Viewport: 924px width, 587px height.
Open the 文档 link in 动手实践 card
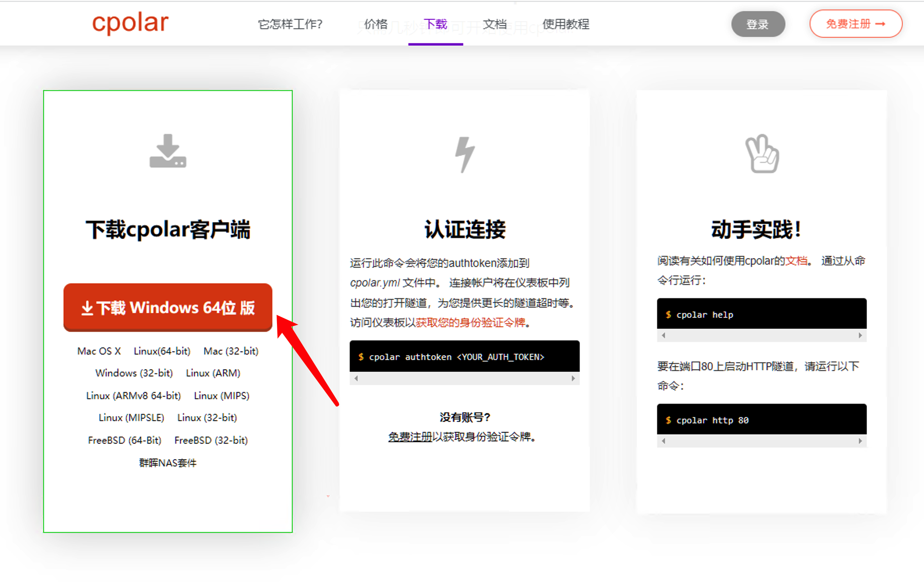[796, 261]
